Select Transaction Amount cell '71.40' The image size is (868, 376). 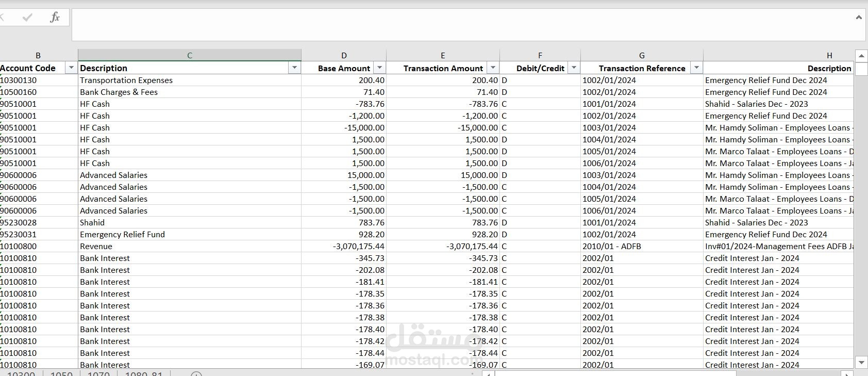click(443, 92)
